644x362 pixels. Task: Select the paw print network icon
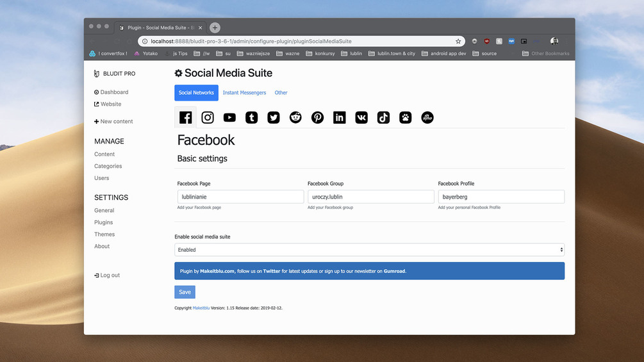pyautogui.click(x=406, y=117)
